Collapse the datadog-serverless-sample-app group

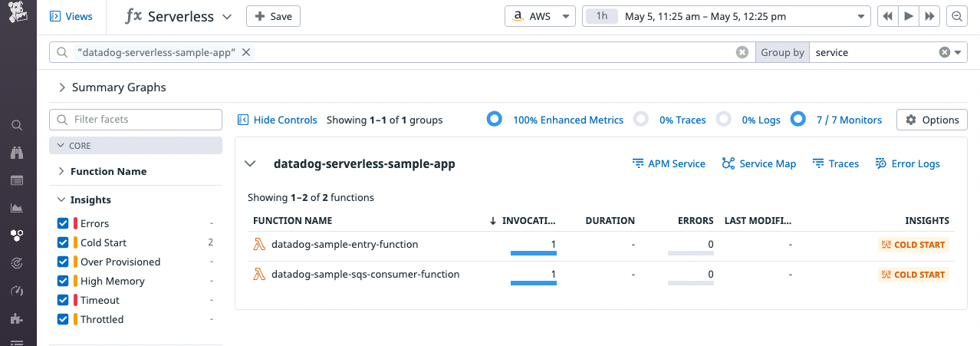coord(249,163)
